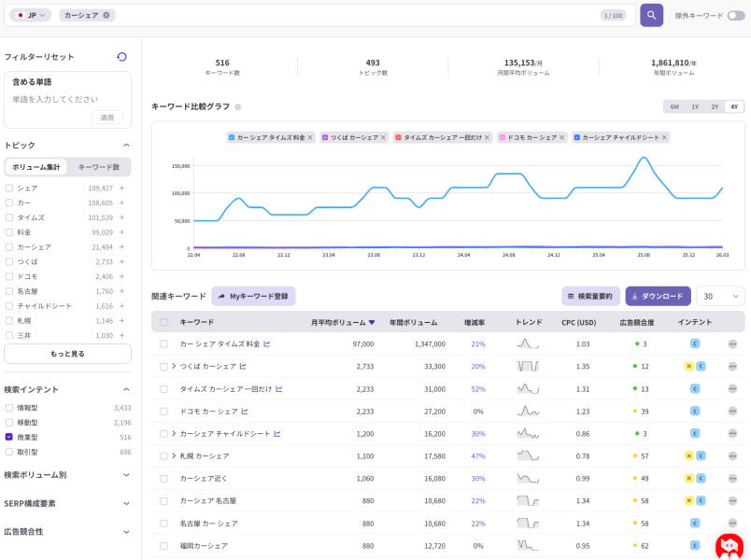Screen dimensions: 751x560
Task: Click the trend sparkline for カーシェア近く
Action: pos(528,478)
